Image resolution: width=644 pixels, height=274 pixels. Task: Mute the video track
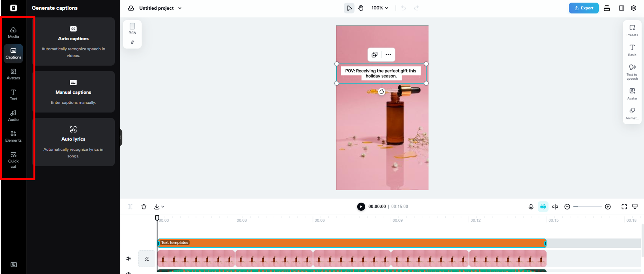click(128, 259)
